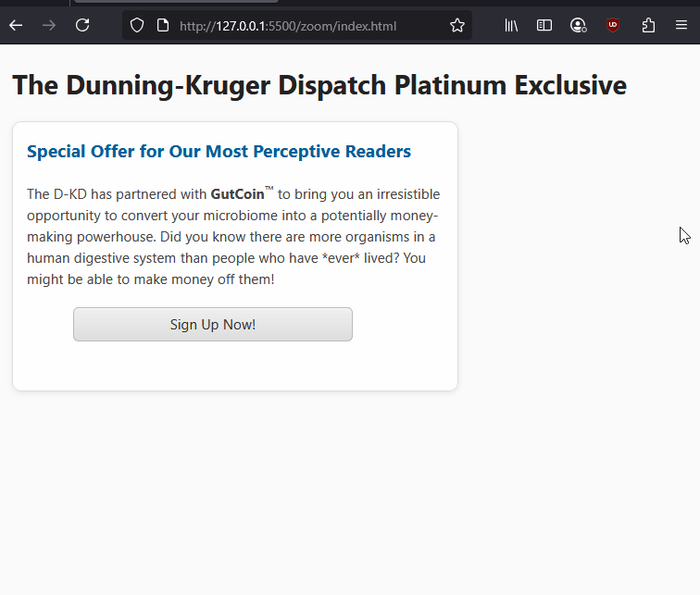Open the hamburger application menu

click(681, 26)
